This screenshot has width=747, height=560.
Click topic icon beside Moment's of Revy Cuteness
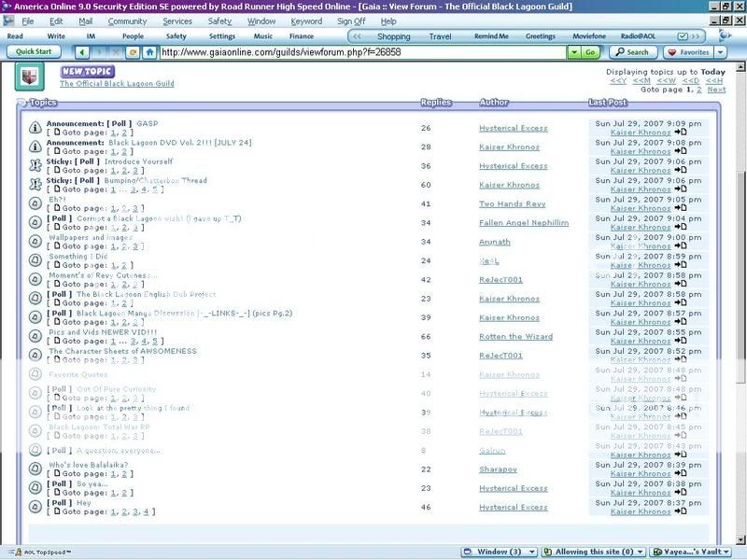(35, 279)
